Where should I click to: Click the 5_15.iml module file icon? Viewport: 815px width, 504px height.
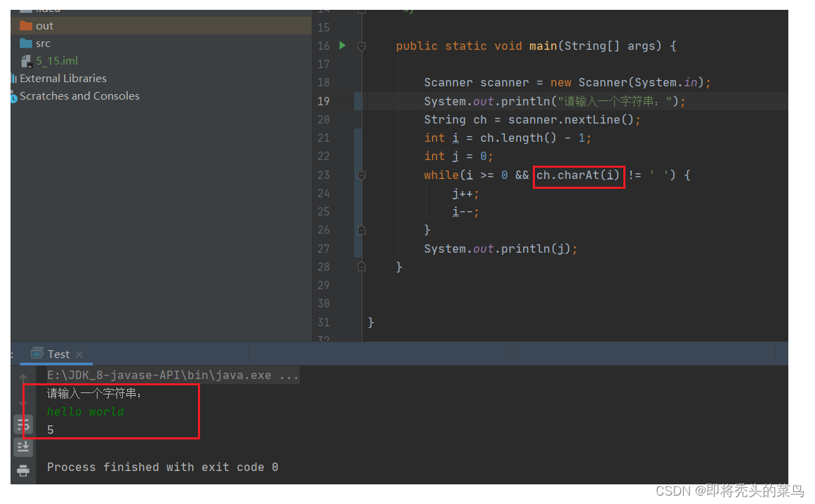click(26, 60)
